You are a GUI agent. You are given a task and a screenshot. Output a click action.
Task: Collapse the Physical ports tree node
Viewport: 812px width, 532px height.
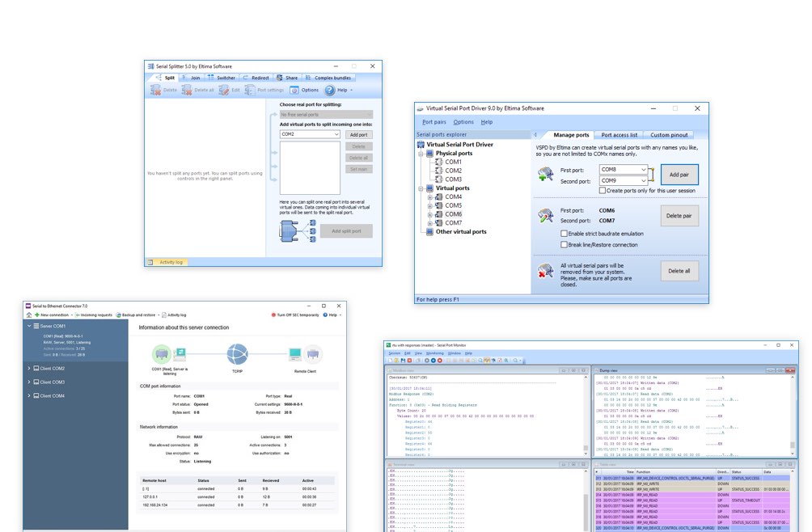[x=421, y=154]
